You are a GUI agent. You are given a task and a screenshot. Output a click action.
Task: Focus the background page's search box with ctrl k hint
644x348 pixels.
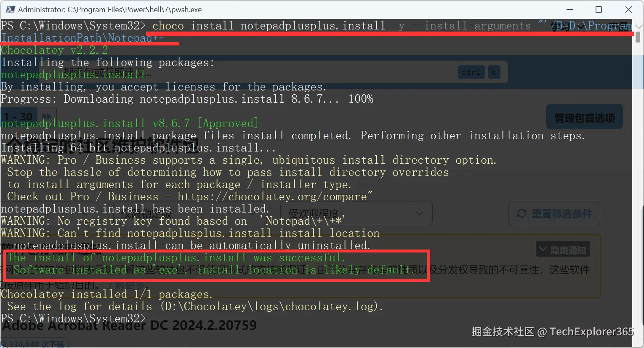(273, 72)
